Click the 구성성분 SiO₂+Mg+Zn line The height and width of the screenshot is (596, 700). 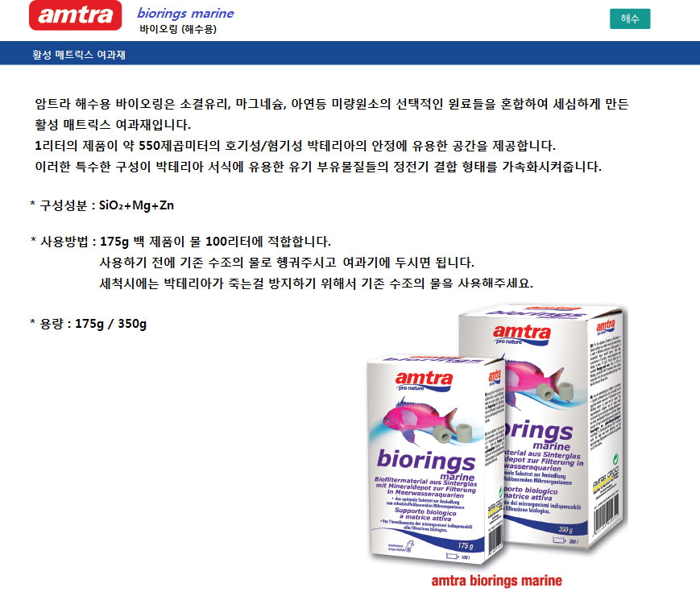(101, 205)
